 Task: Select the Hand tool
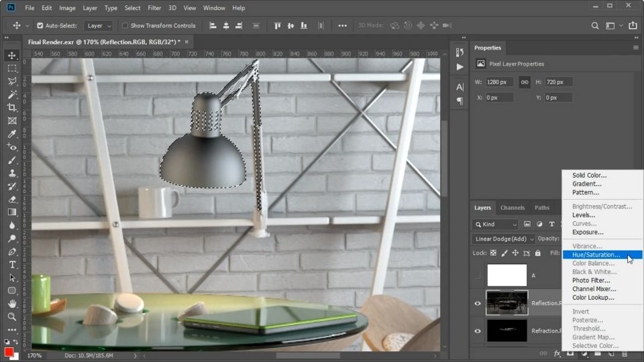(x=12, y=304)
